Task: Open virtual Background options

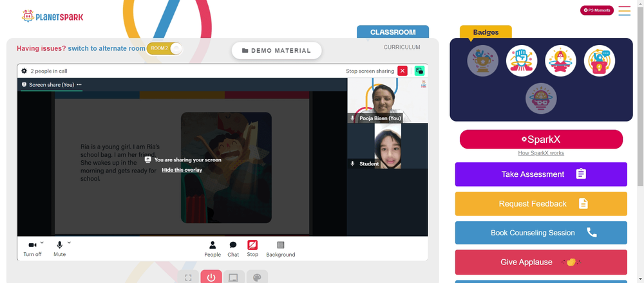Action: pyautogui.click(x=281, y=249)
